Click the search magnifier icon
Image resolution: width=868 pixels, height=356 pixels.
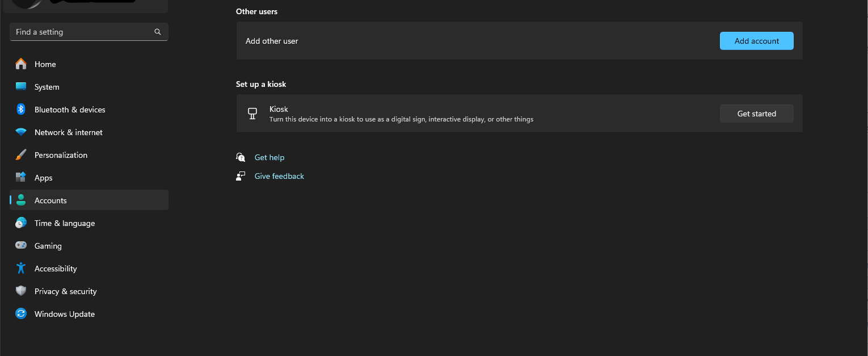[x=158, y=32]
